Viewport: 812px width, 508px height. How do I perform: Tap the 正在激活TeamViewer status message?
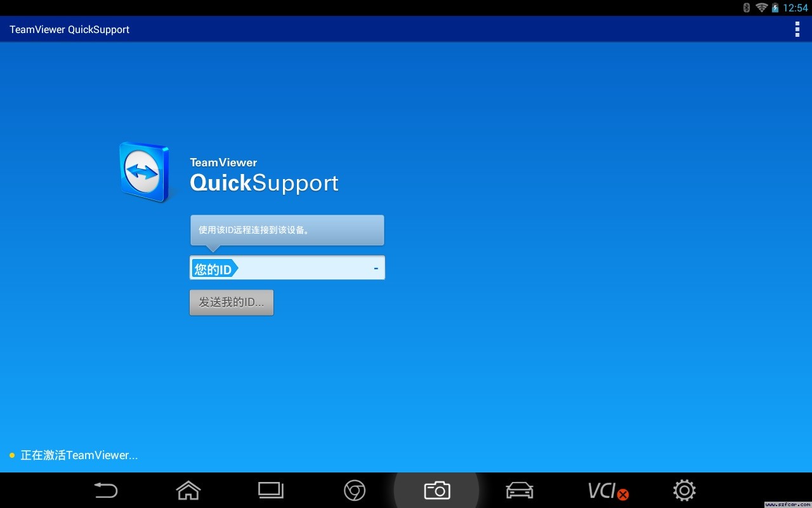point(79,455)
